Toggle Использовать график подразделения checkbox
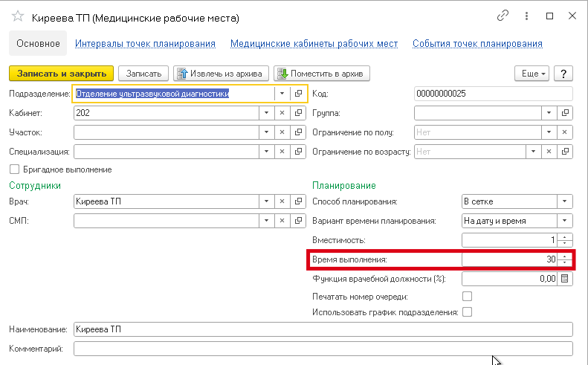 pyautogui.click(x=468, y=312)
